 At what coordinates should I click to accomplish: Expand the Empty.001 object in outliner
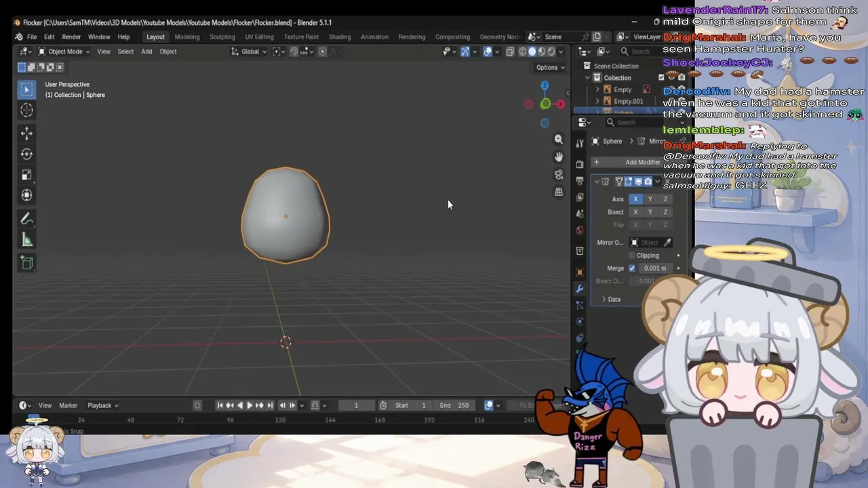click(x=597, y=101)
